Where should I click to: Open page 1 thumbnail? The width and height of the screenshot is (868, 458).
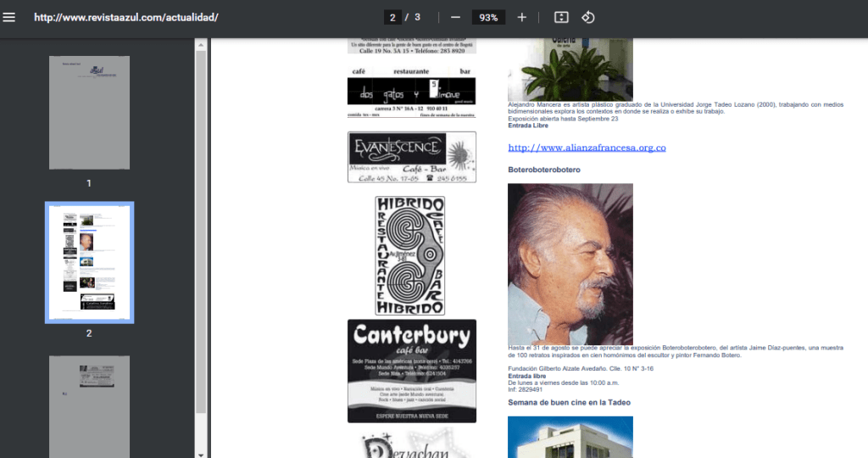pyautogui.click(x=89, y=113)
